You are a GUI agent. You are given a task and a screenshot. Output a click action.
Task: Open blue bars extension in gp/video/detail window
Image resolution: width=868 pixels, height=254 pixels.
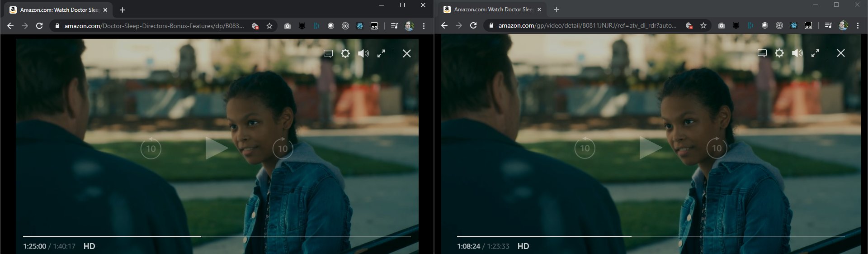click(x=750, y=25)
